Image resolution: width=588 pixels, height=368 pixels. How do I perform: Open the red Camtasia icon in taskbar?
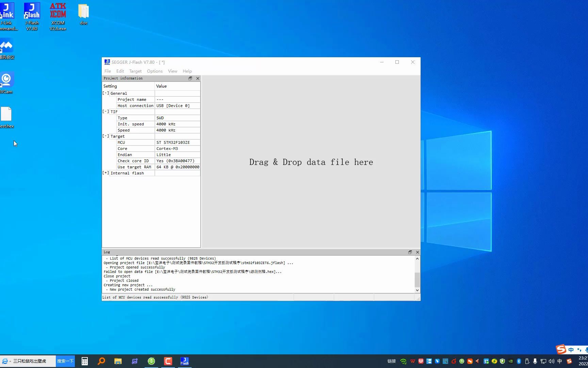(x=168, y=361)
